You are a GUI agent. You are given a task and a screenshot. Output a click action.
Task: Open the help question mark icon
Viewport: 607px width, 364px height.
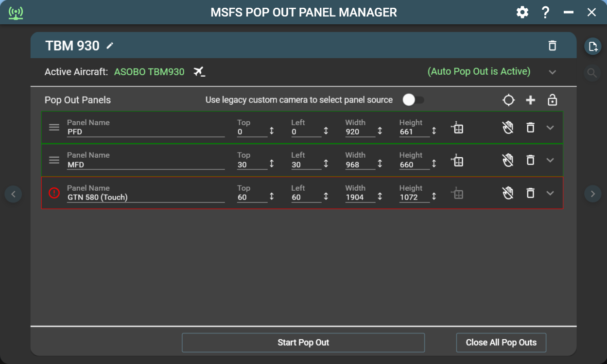pyautogui.click(x=545, y=12)
